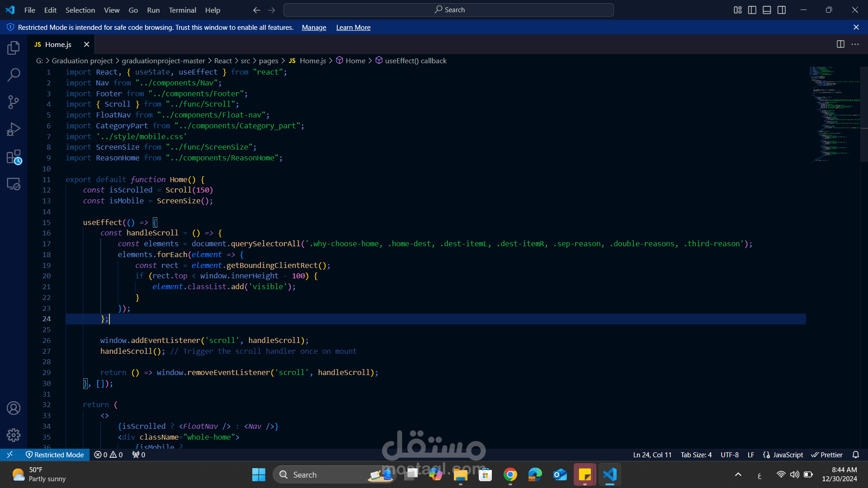Click the Learn More link
The image size is (868, 488).
point(353,28)
